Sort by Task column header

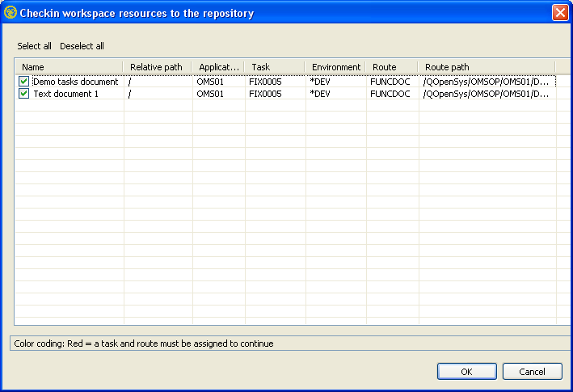coord(275,67)
